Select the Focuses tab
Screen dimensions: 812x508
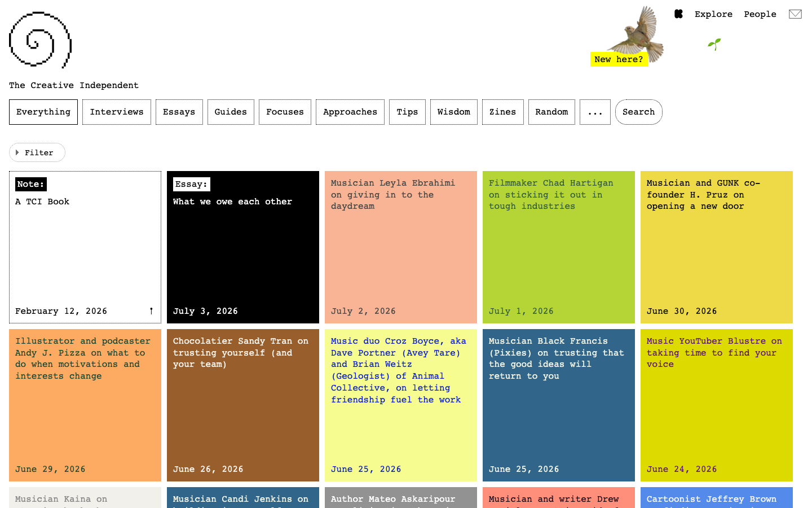[x=285, y=112]
